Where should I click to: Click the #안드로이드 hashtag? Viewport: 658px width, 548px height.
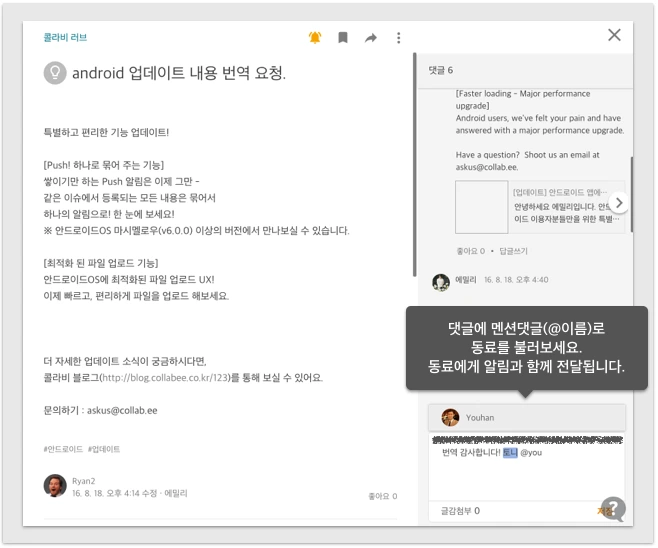pyautogui.click(x=63, y=449)
